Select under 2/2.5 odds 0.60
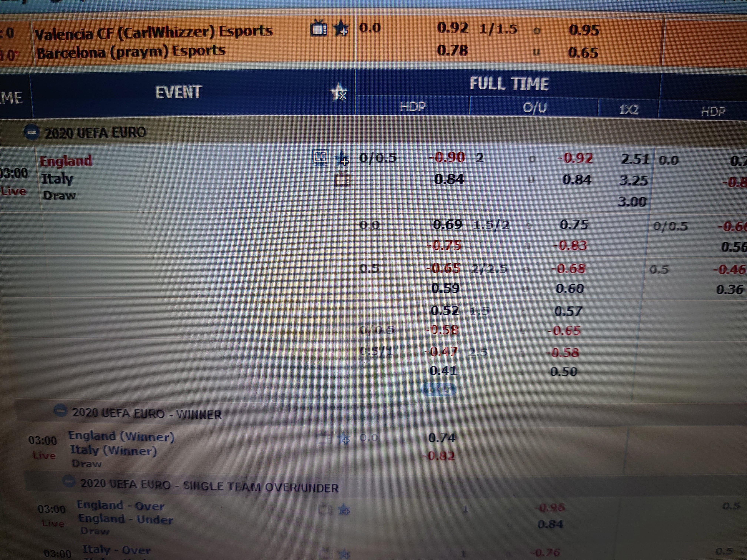 click(570, 289)
